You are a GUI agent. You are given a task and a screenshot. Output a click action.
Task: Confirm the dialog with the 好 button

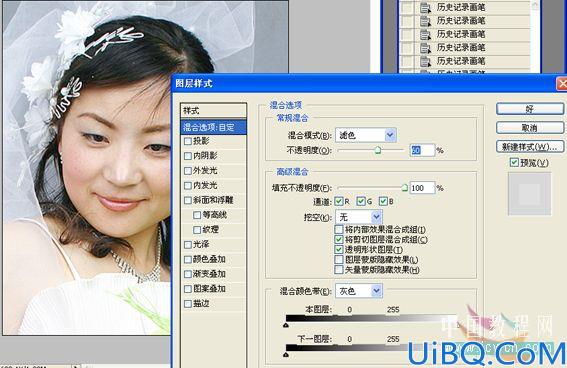tap(530, 109)
